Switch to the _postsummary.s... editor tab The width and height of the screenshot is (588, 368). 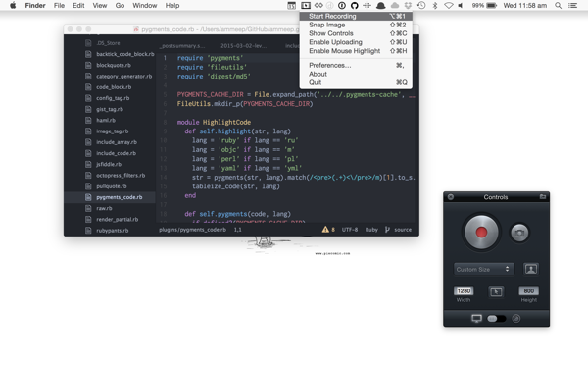click(182, 46)
